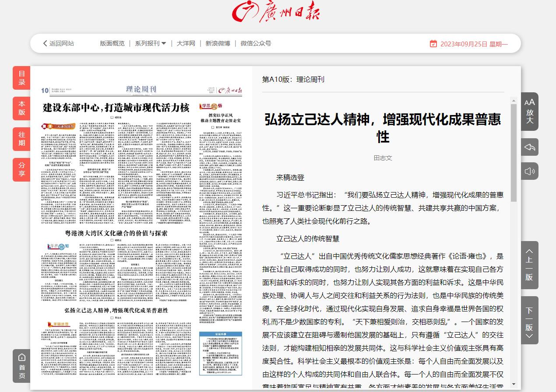
Task: Go to 首页 home button
Action: 21,366
